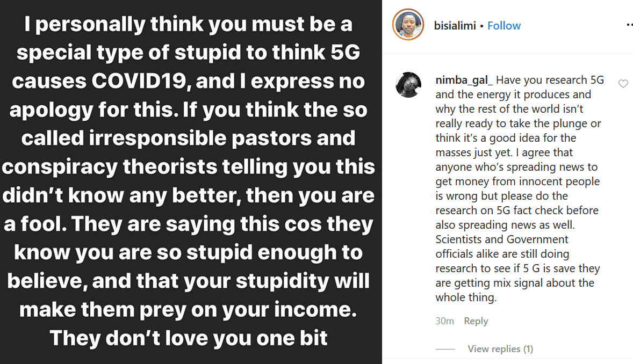This screenshot has height=364, width=633.
Task: Click the "Have you research 5G" comment opening
Action: click(x=550, y=81)
